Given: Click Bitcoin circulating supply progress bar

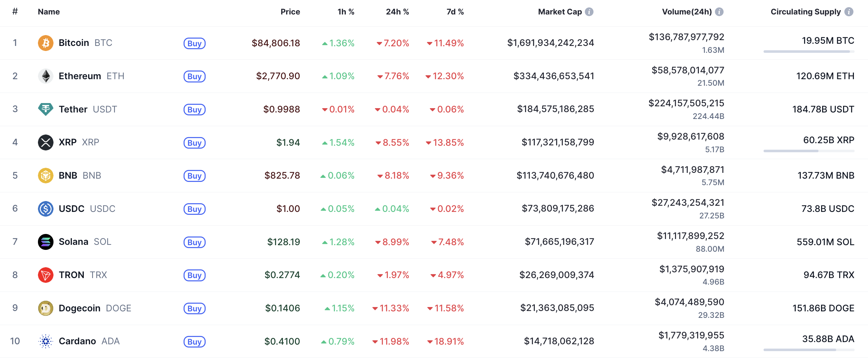Looking at the screenshot, I should click(809, 52).
